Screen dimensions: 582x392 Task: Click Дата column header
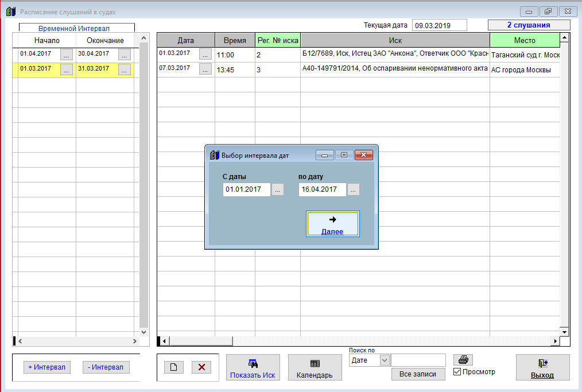[x=186, y=40]
